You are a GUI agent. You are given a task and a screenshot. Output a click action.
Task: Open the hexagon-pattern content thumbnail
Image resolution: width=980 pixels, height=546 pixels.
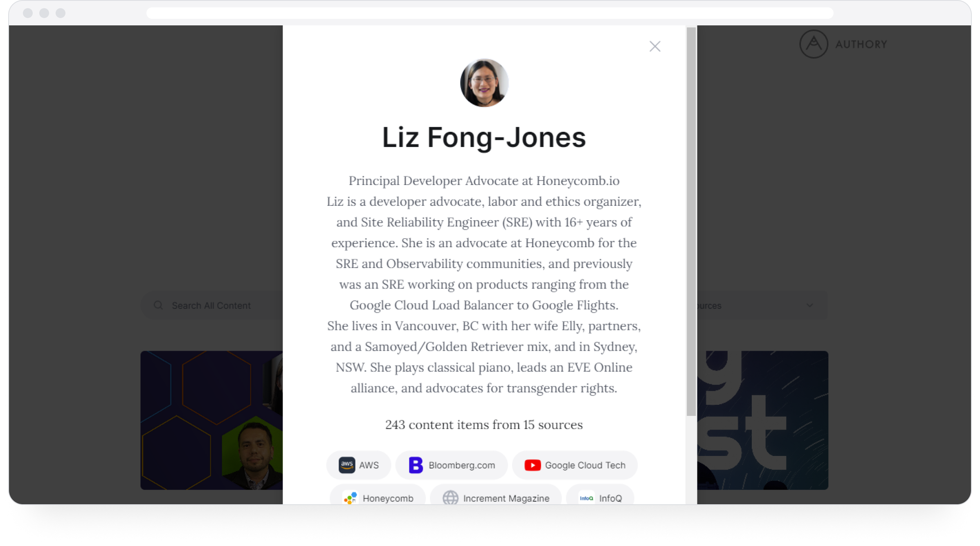[x=211, y=420]
